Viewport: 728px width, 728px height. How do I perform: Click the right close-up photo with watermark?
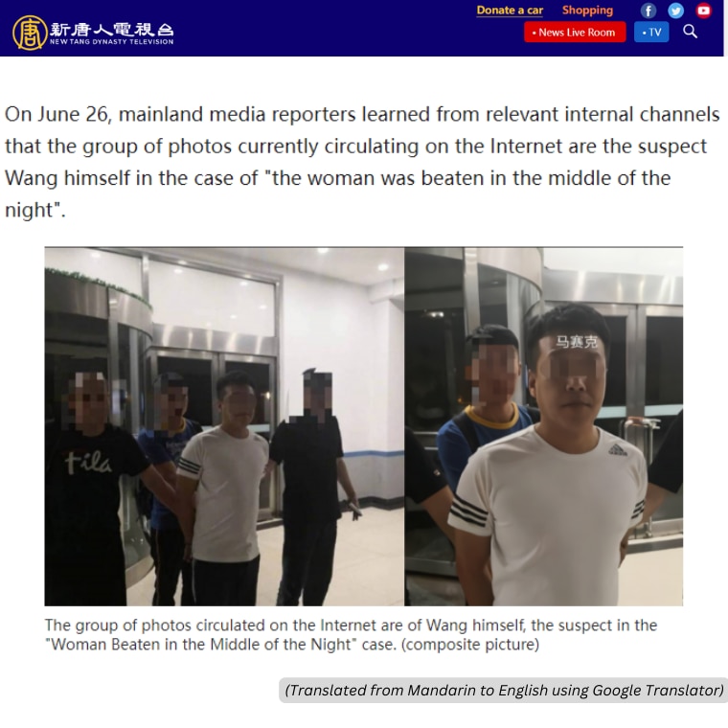[x=544, y=426]
